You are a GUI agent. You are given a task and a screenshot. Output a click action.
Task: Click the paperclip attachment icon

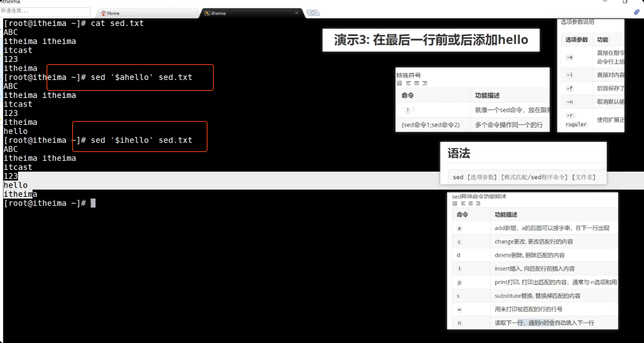coord(636,12)
